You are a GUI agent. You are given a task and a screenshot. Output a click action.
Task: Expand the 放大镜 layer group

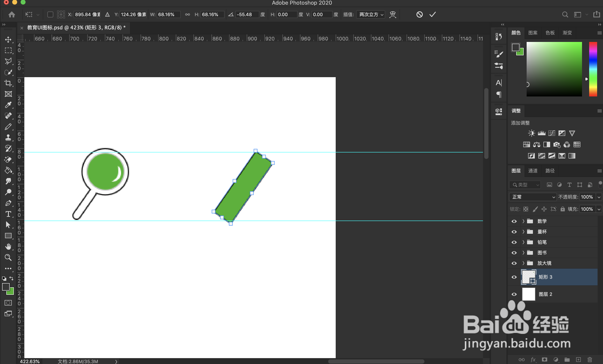(523, 263)
